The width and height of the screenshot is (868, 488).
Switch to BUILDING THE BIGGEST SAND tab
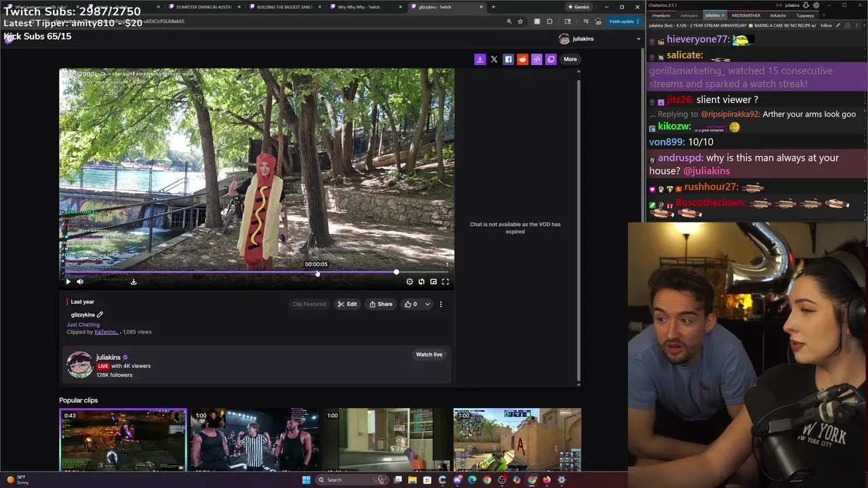[x=285, y=7]
